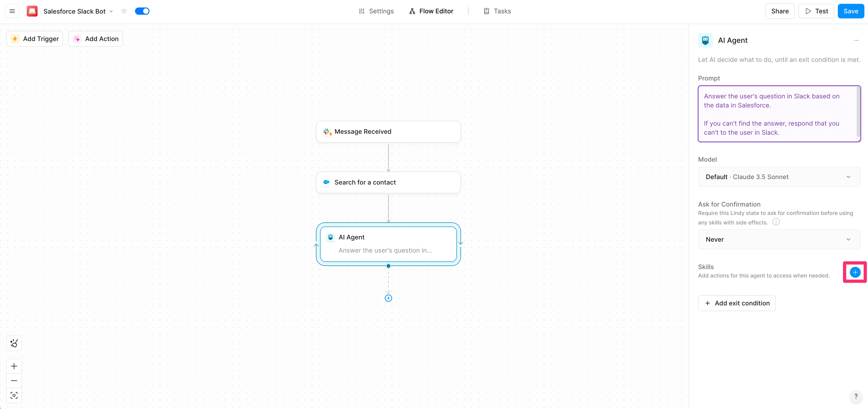
Task: Expand the Model dropdown
Action: [779, 177]
